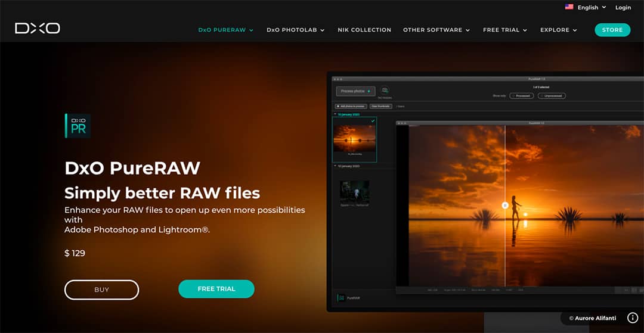Open the Other Software menu
This screenshot has height=333, width=644.
click(x=436, y=30)
